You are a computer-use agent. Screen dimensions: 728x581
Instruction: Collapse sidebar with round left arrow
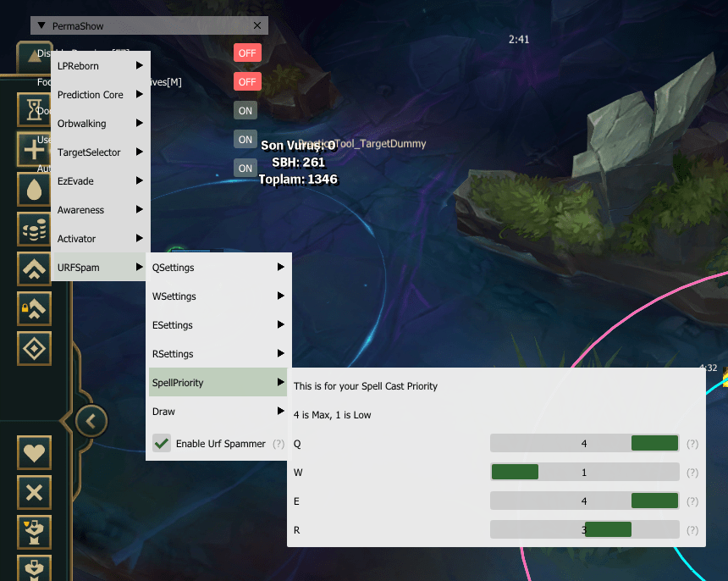pos(91,421)
